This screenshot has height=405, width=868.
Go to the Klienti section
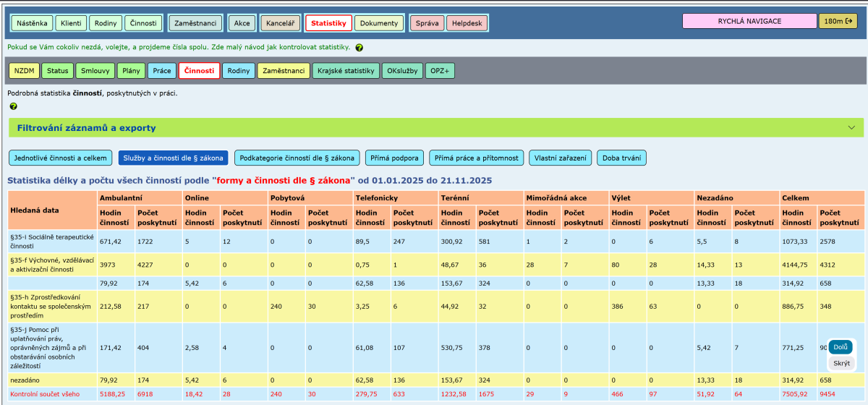pos(71,23)
